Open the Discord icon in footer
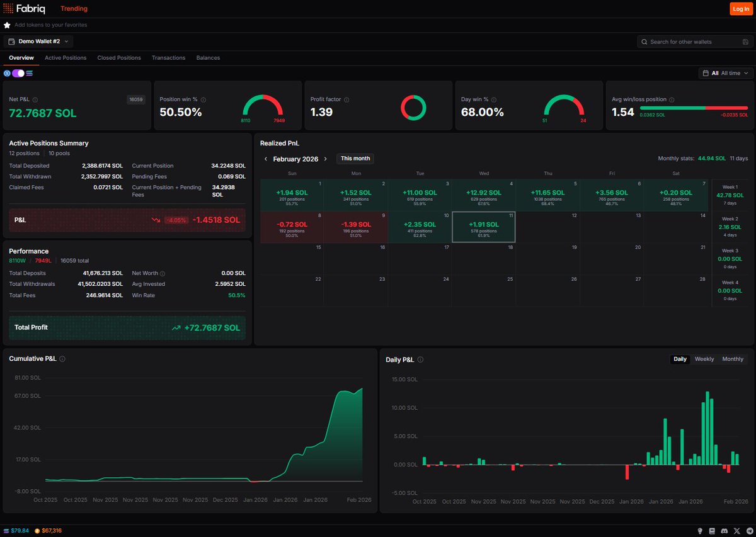This screenshot has width=756, height=537. [x=724, y=531]
